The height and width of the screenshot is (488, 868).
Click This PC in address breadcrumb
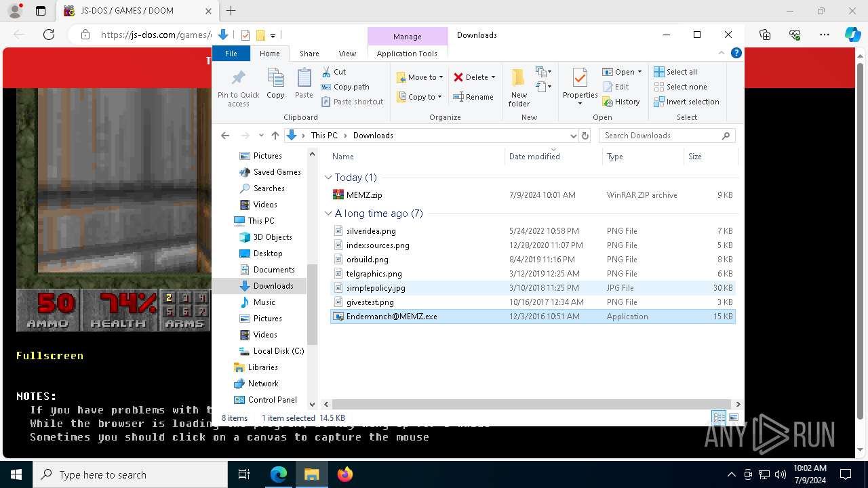(x=324, y=136)
